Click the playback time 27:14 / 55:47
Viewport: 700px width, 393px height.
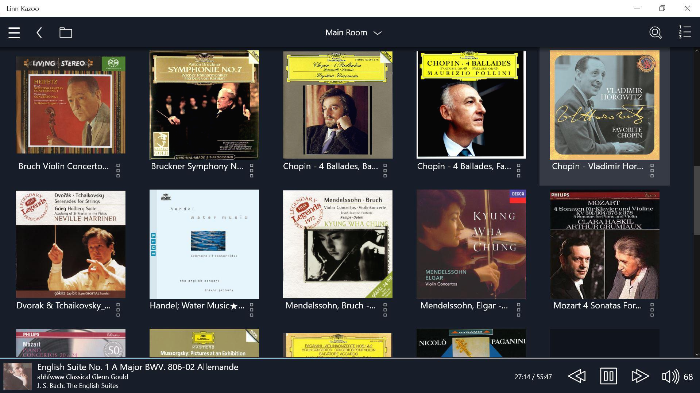point(533,376)
